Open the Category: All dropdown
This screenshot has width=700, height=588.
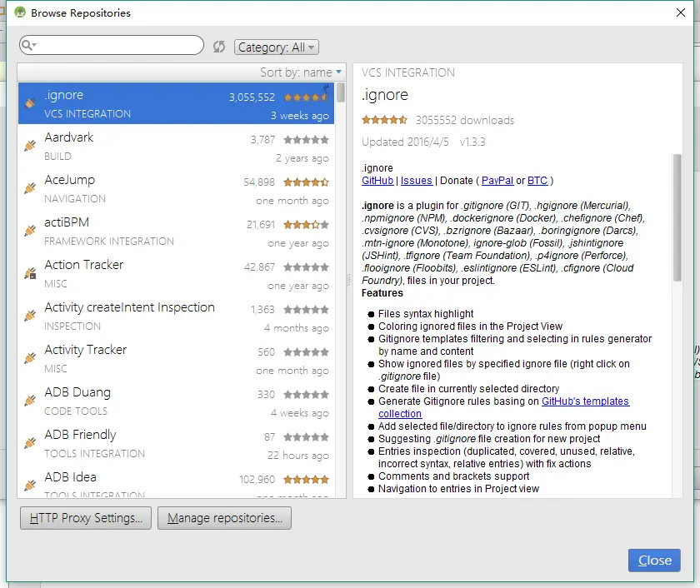[277, 47]
